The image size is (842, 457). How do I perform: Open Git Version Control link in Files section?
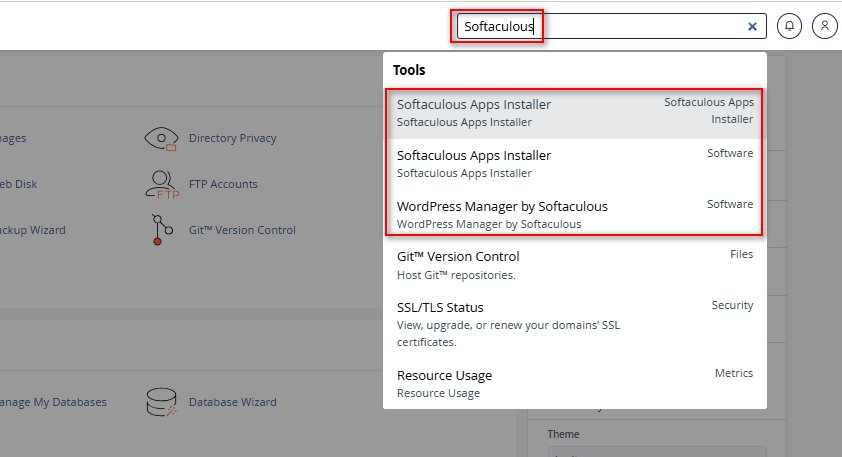click(242, 230)
